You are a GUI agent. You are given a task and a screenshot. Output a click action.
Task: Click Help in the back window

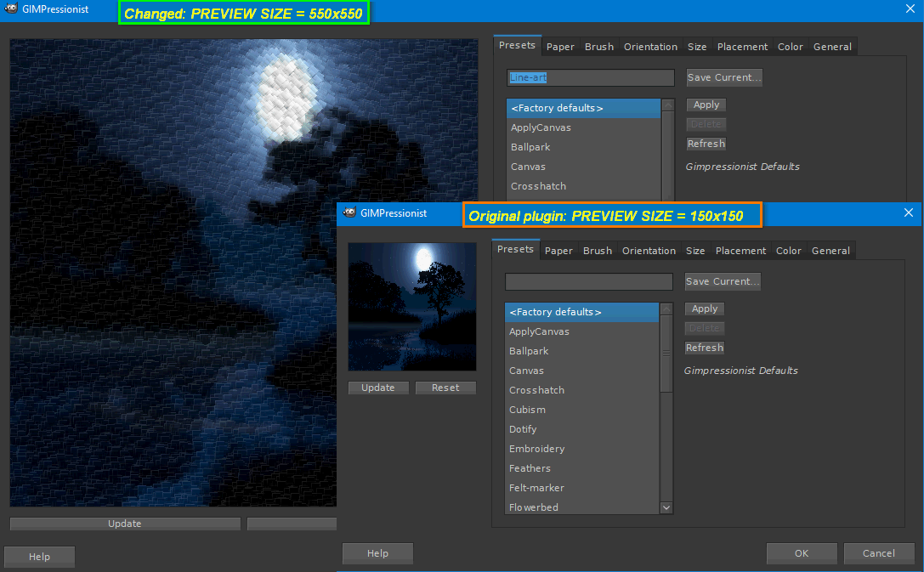coord(39,557)
